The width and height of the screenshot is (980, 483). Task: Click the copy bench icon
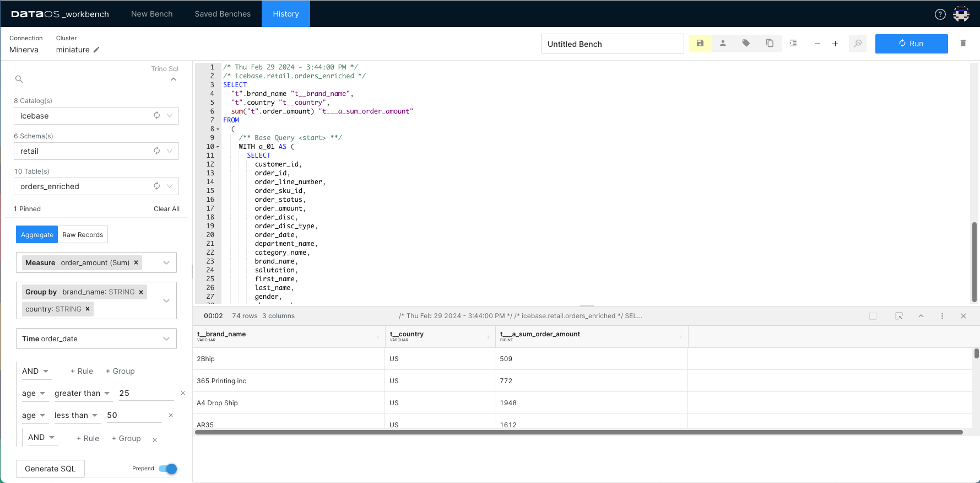coord(770,44)
